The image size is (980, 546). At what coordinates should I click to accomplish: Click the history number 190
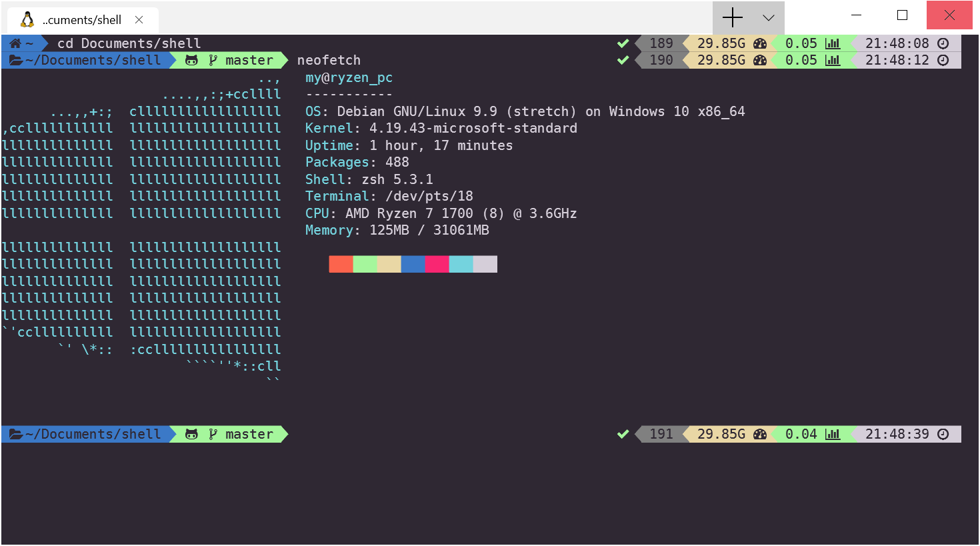point(661,60)
